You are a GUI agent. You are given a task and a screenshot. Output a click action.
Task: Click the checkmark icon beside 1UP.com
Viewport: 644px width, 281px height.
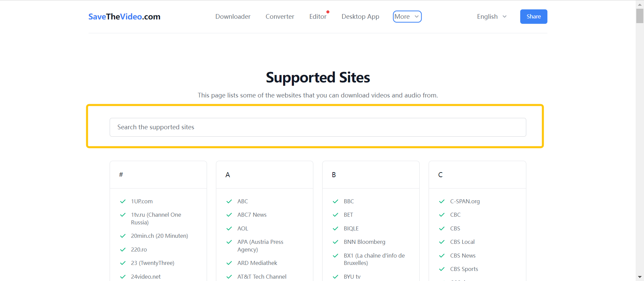[123, 201]
